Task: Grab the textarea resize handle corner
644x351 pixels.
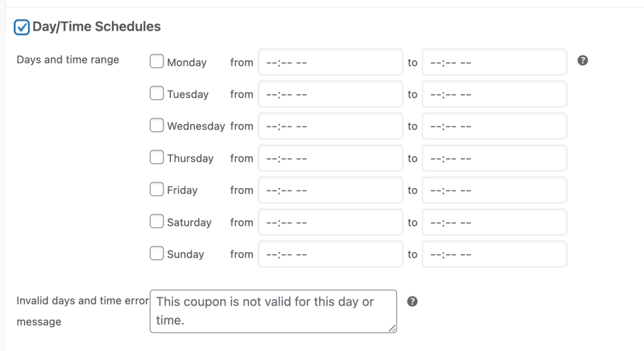Action: (x=392, y=328)
